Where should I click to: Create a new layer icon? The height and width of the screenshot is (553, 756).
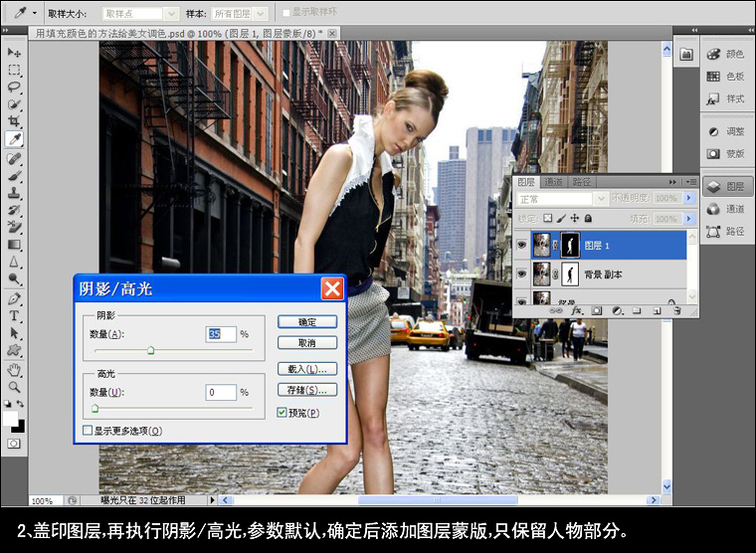click(657, 311)
